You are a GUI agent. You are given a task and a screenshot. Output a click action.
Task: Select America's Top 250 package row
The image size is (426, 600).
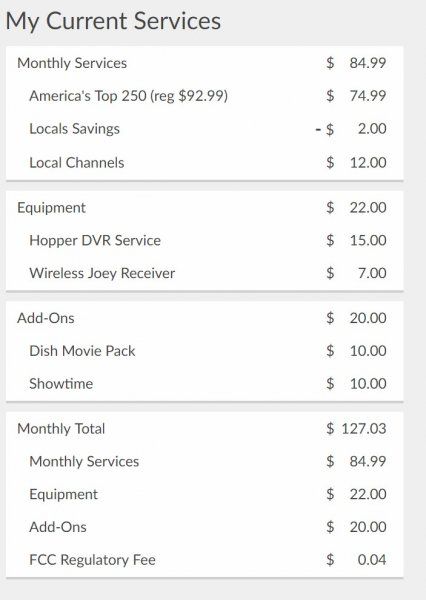[204, 96]
